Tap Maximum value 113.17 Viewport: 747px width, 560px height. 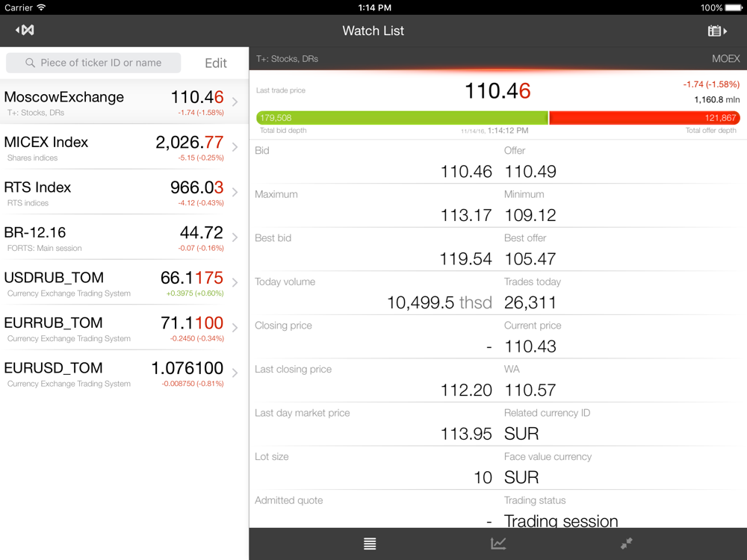(x=466, y=215)
